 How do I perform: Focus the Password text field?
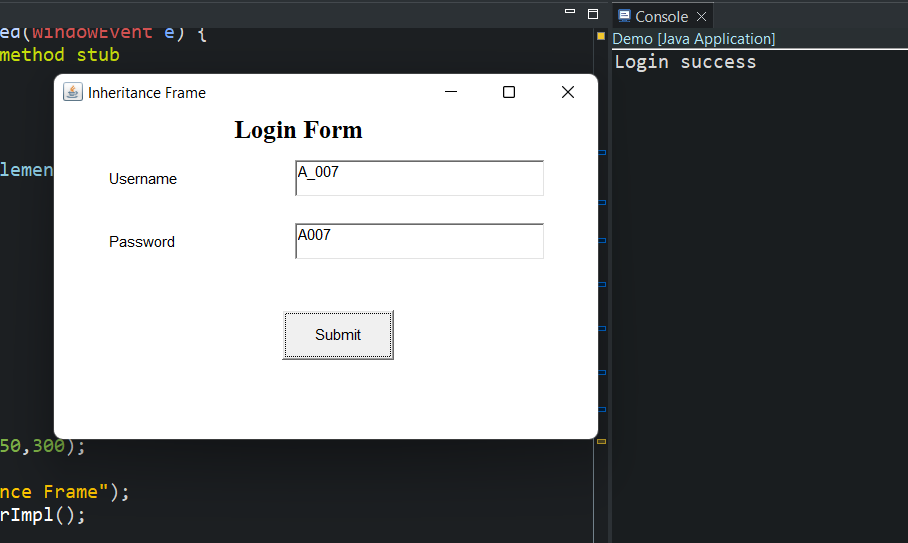(x=419, y=241)
